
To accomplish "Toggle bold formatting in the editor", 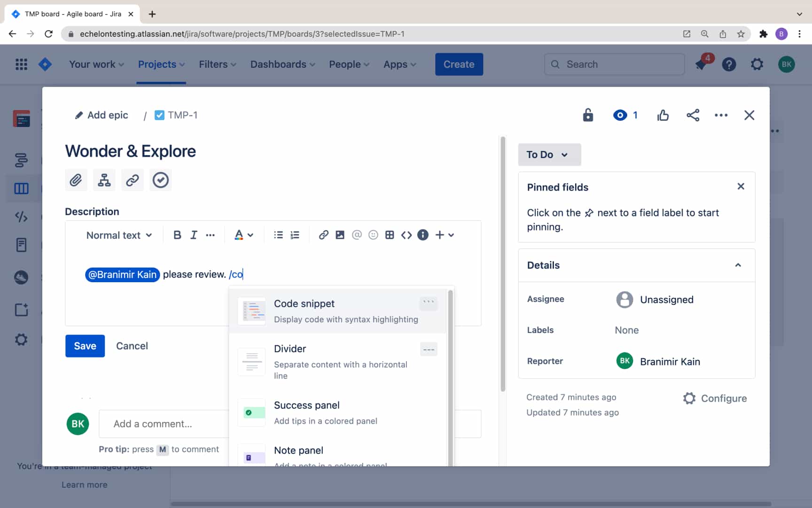I will pos(177,235).
